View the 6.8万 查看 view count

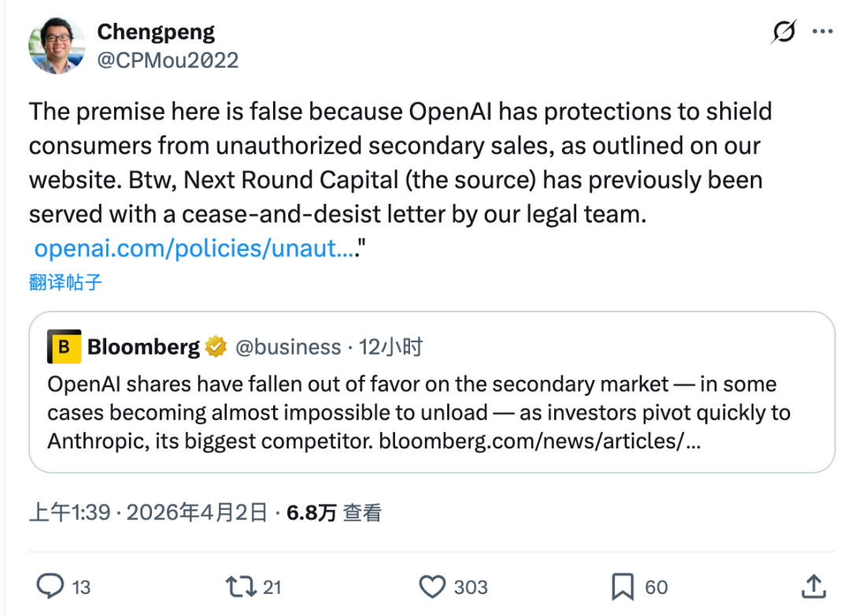point(334,513)
